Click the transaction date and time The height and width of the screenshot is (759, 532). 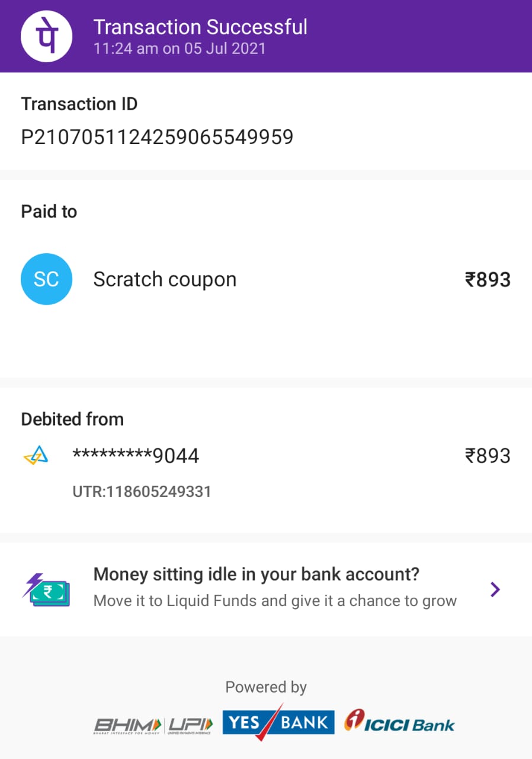[x=180, y=48]
